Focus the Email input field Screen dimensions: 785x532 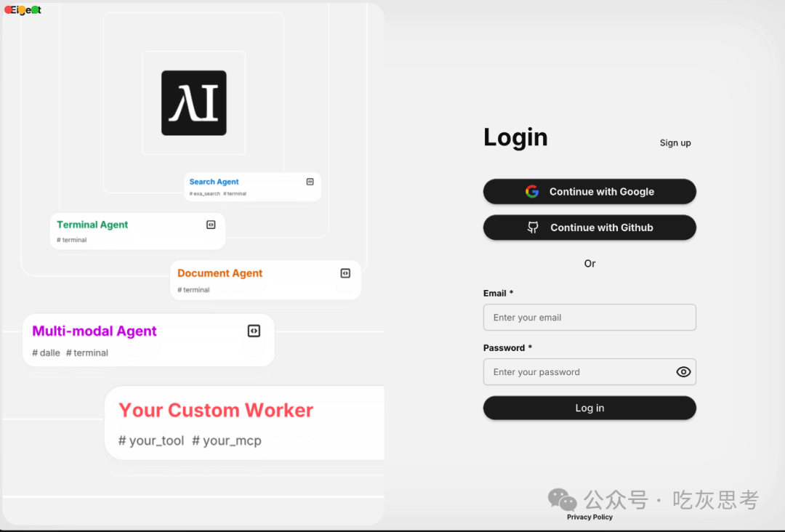[x=589, y=318]
